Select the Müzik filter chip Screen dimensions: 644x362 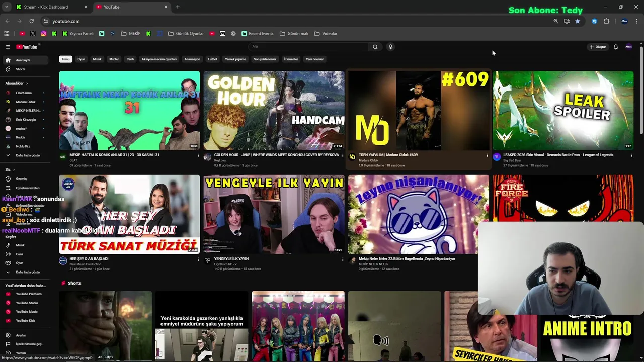point(97,59)
